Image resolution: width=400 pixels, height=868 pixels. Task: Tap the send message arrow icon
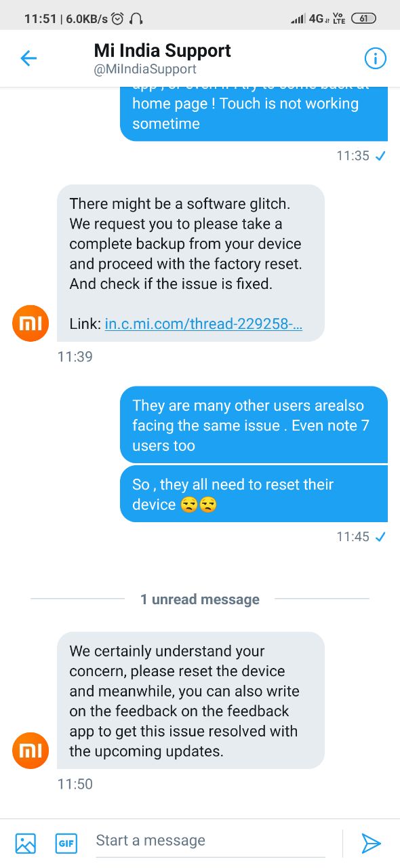(x=371, y=843)
